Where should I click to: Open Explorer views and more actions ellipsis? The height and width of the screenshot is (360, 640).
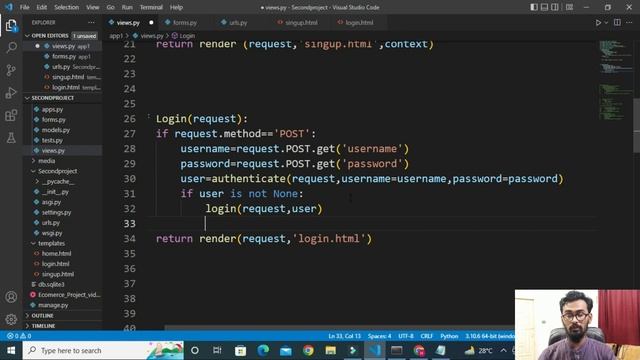point(91,22)
